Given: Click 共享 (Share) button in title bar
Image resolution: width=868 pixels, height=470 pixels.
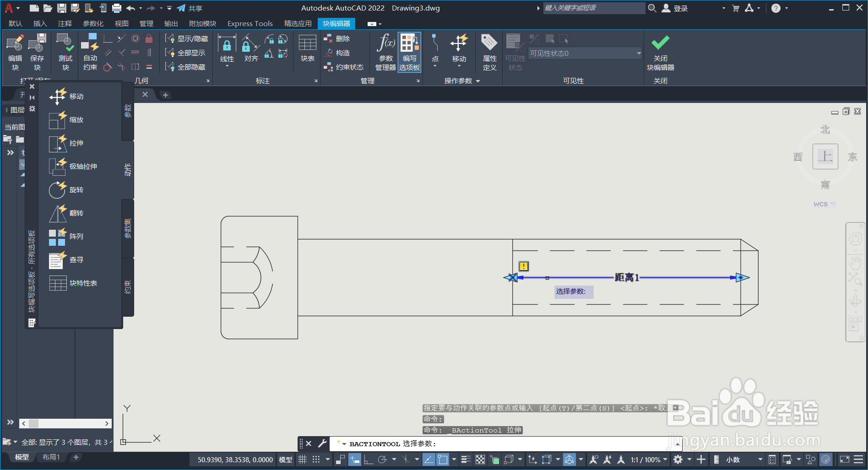Looking at the screenshot, I should [190, 8].
